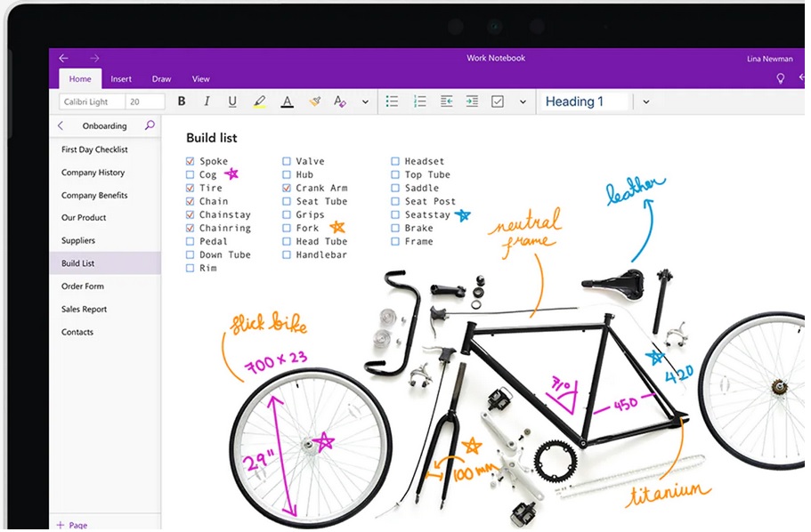The width and height of the screenshot is (811, 532).
Task: Insert a bulleted list
Action: coord(392,101)
